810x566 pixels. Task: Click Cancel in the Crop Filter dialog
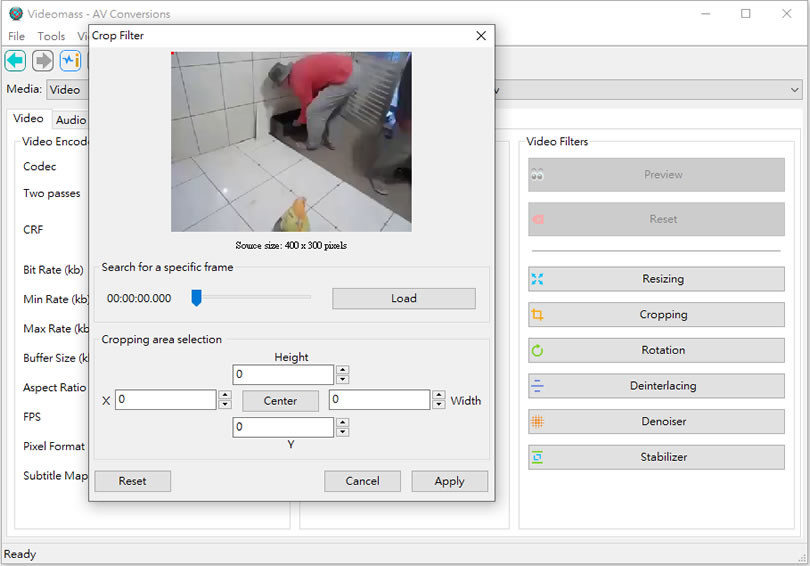362,481
